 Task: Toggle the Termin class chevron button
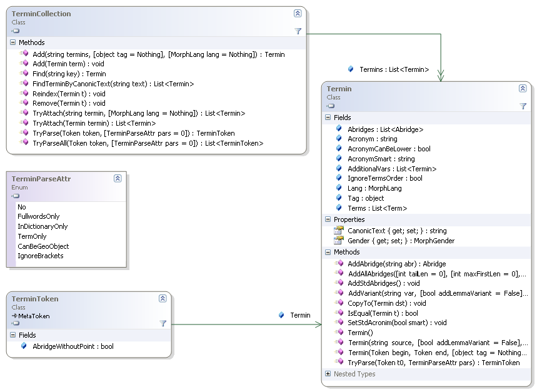pyautogui.click(x=523, y=88)
